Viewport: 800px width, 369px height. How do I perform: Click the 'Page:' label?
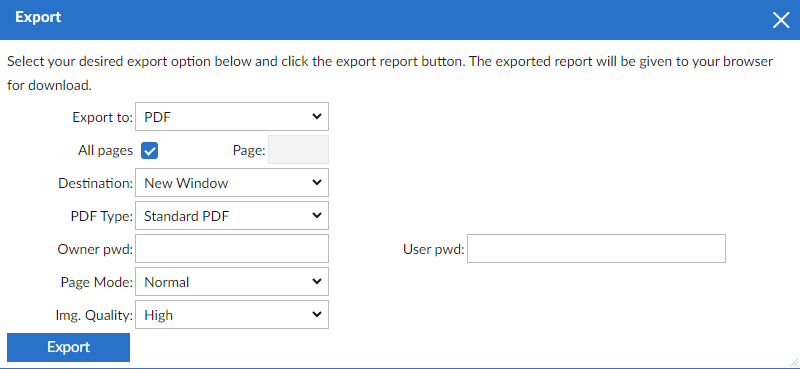249,151
